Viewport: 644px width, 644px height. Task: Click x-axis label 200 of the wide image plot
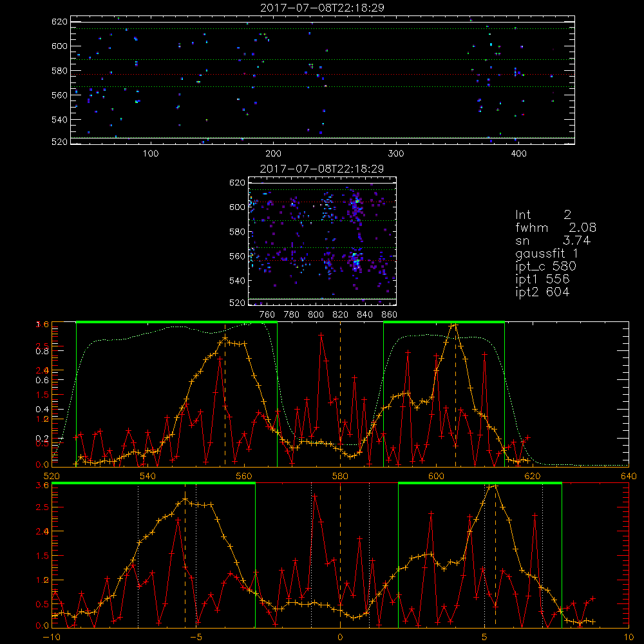tap(273, 154)
